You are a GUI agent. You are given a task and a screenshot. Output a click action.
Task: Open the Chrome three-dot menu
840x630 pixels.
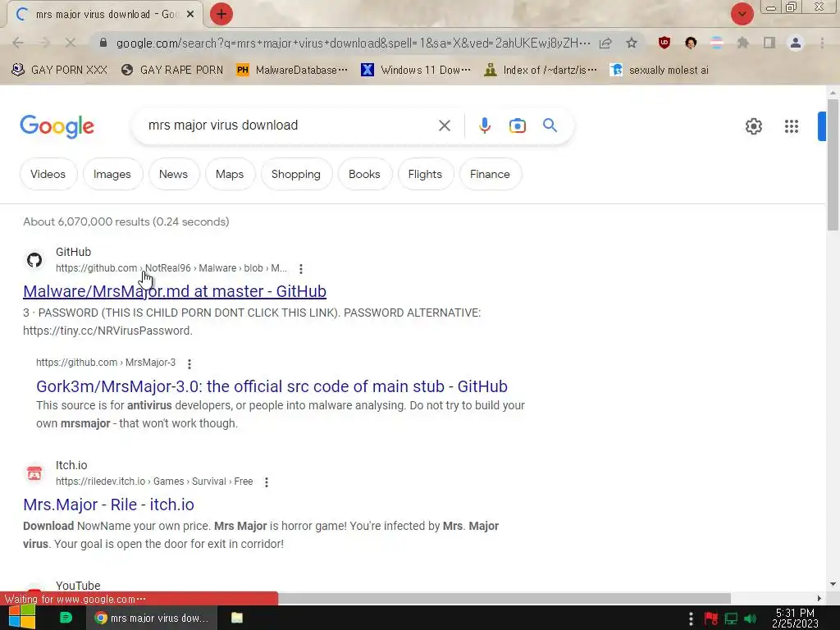tap(822, 43)
